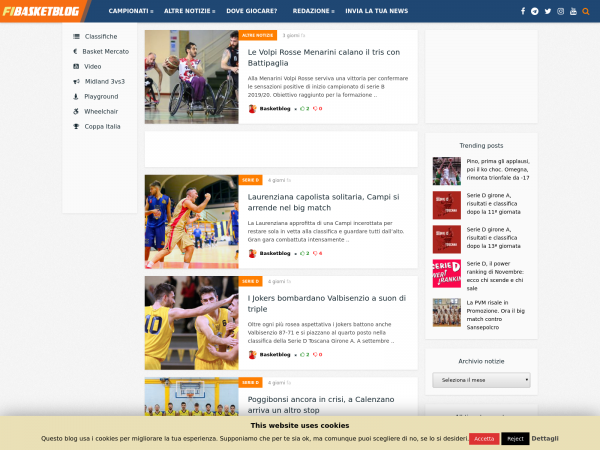Screen dimensions: 600x450
Task: Select Classifiche in the sidebar
Action: pos(100,36)
